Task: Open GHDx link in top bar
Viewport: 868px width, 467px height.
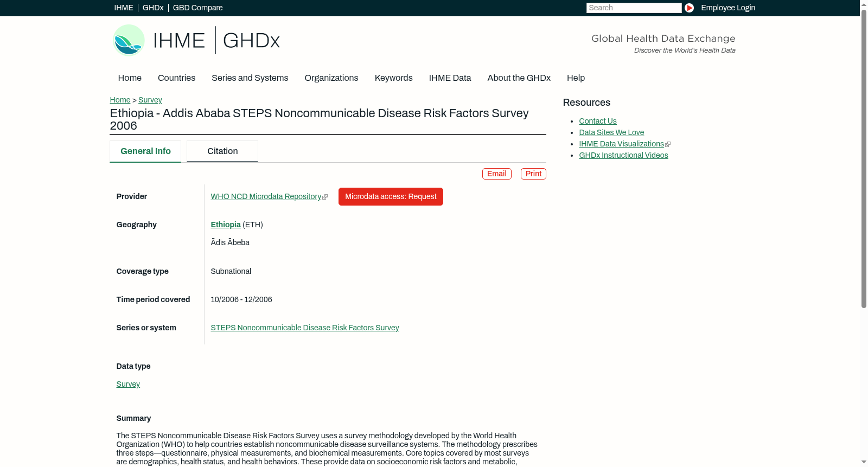Action: 153,8
